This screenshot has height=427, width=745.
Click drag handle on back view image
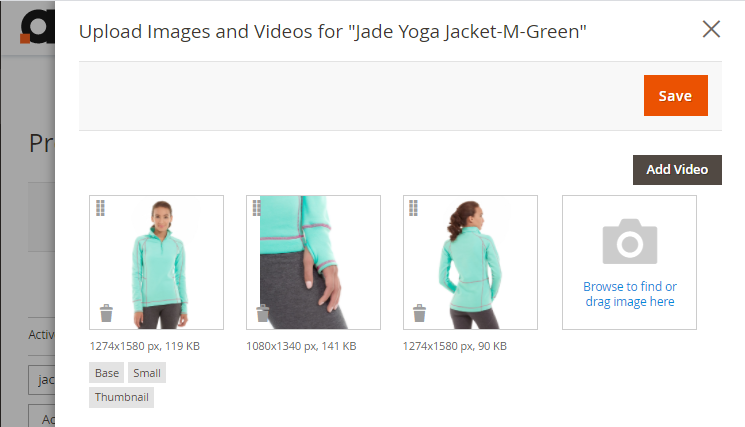pos(413,208)
